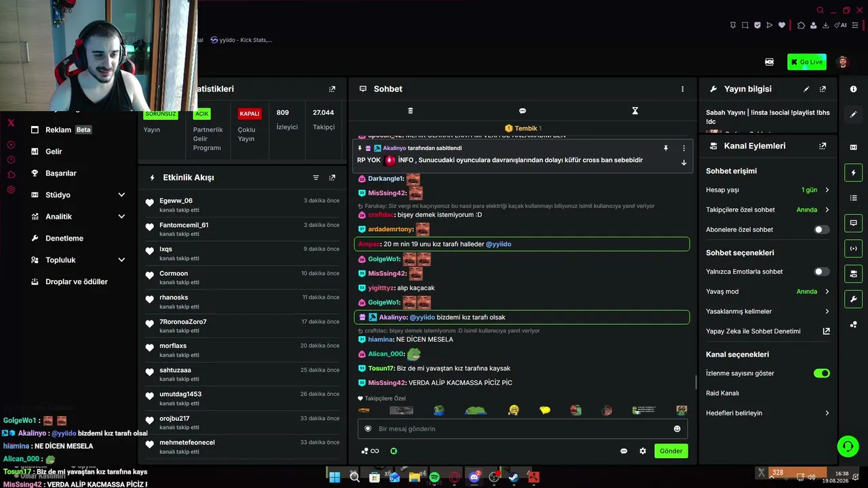Toggle İzlenme sayısını göster switch
This screenshot has height=488, width=868.
(821, 373)
